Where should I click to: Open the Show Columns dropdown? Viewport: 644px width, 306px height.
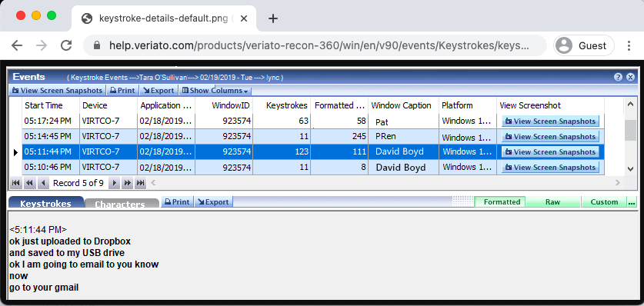click(x=215, y=91)
